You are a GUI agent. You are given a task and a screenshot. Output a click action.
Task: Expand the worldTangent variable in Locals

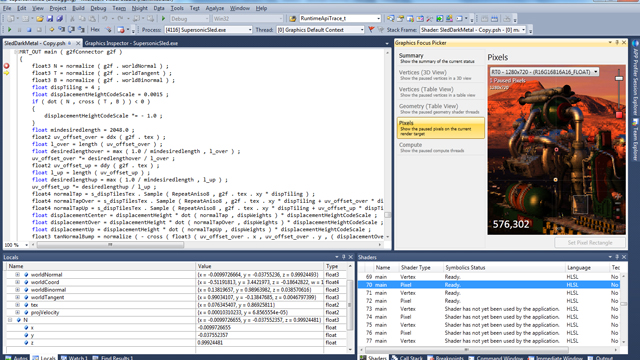(17, 297)
